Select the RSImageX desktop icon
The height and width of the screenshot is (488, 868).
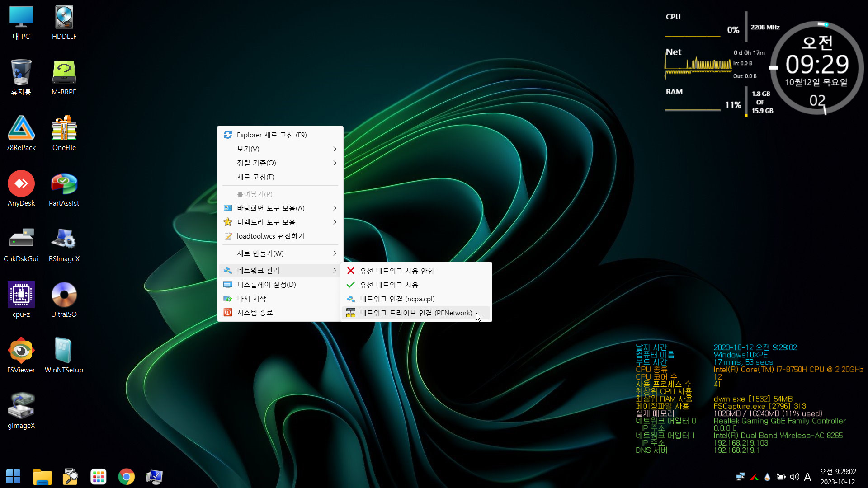click(64, 244)
